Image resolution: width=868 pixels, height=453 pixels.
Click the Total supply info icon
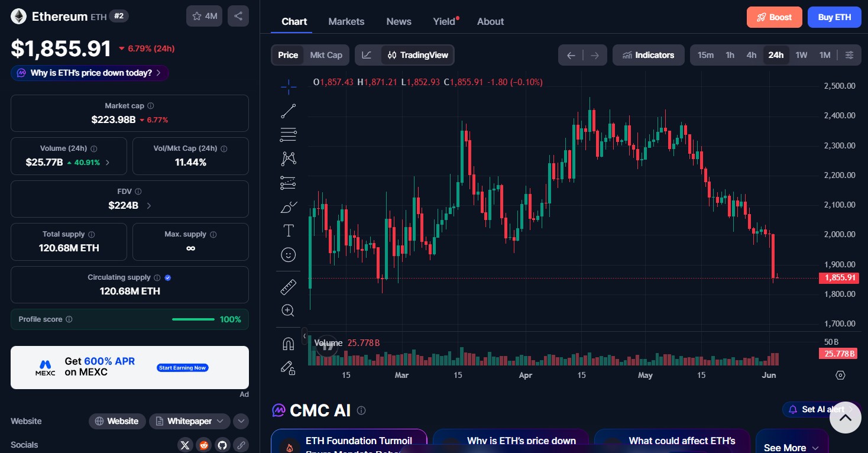[x=91, y=235]
